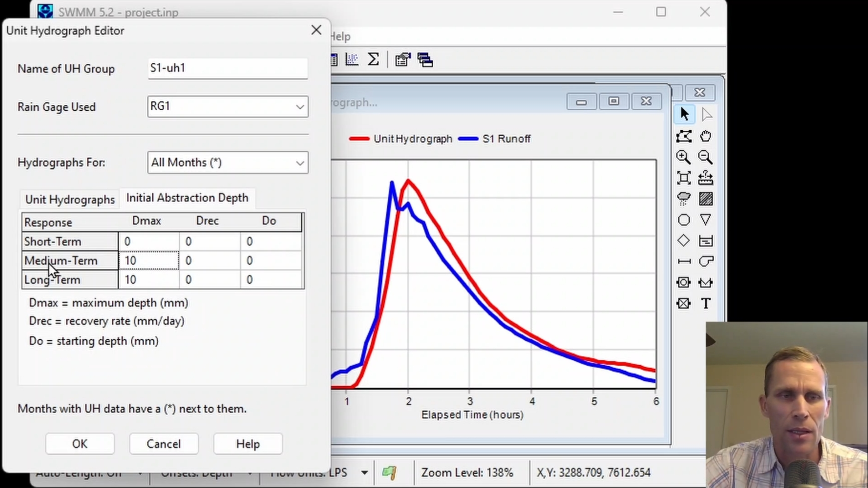Open the statistics sigma toolbar icon
This screenshot has height=488, width=868.
(373, 59)
